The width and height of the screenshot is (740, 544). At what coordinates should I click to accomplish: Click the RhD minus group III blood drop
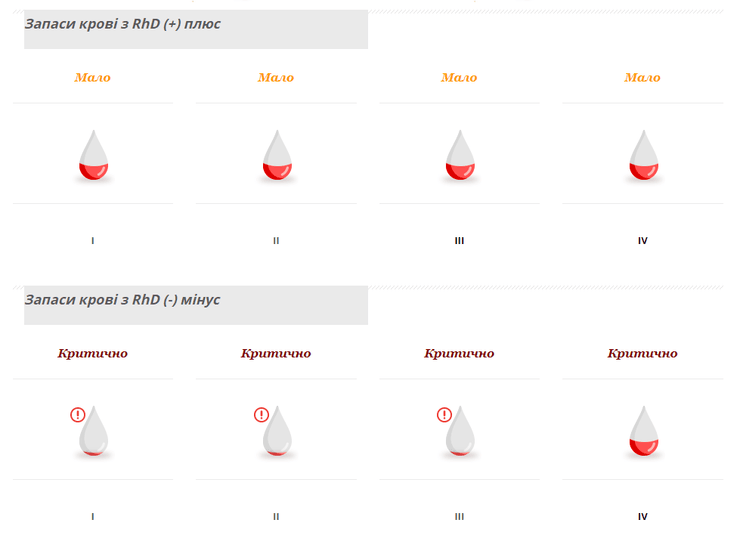pyautogui.click(x=460, y=432)
